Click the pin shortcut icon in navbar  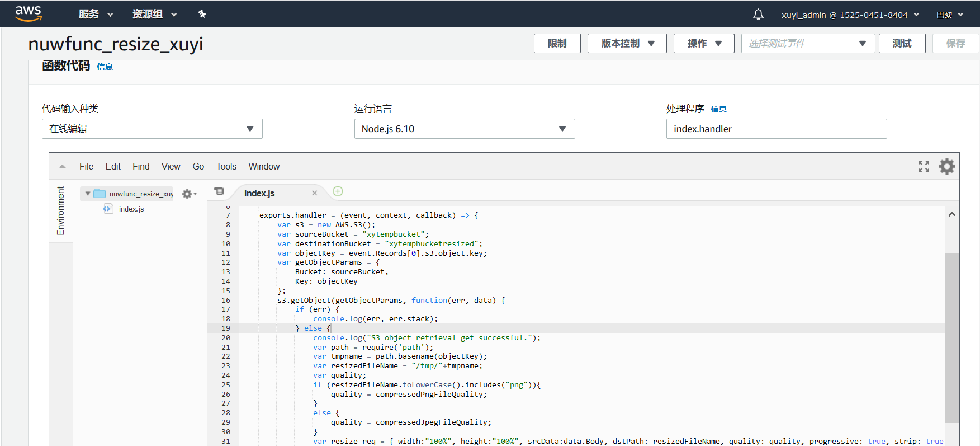[x=202, y=14]
